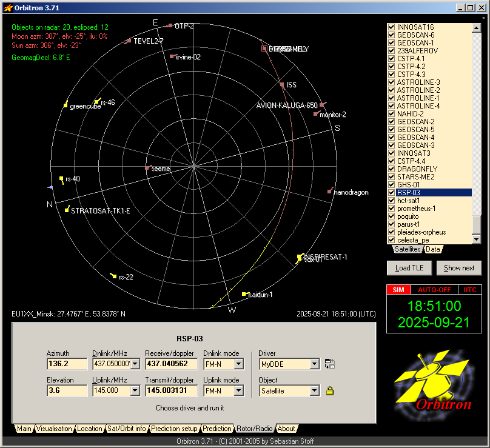Image resolution: width=490 pixels, height=448 pixels.
Task: Click the greencube satellite marker on radar
Action: click(65, 105)
